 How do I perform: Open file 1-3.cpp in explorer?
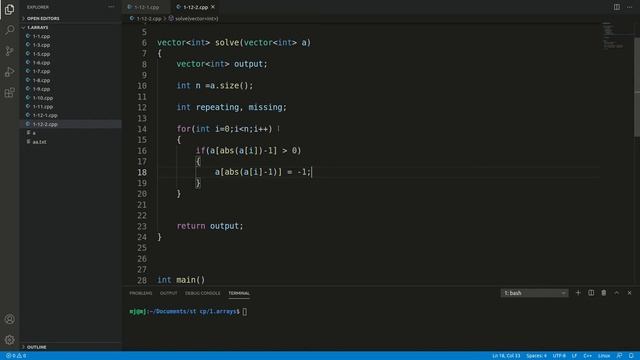pos(41,45)
